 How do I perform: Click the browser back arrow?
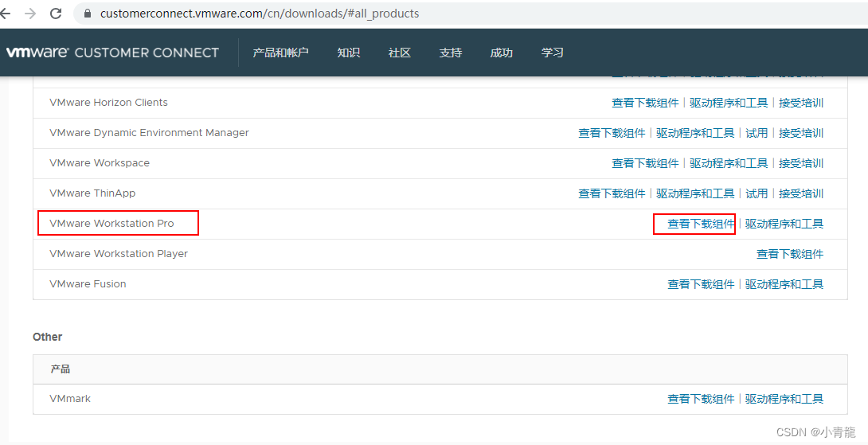click(5, 14)
